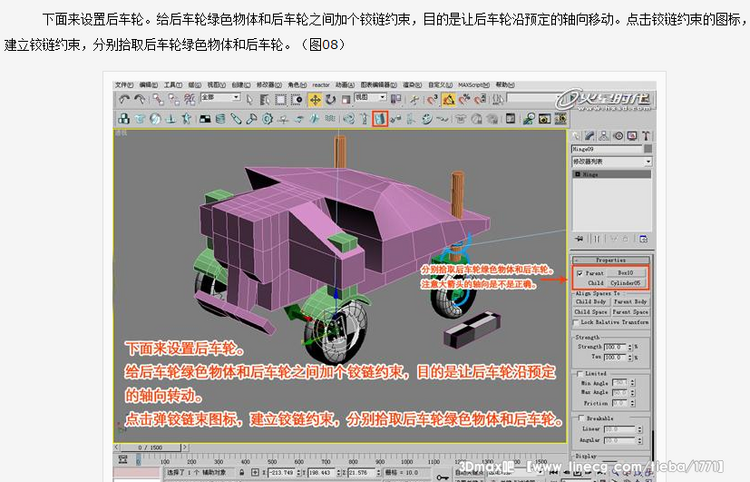Activate the Select and Move tool
This screenshot has height=482, width=750.
tap(315, 99)
